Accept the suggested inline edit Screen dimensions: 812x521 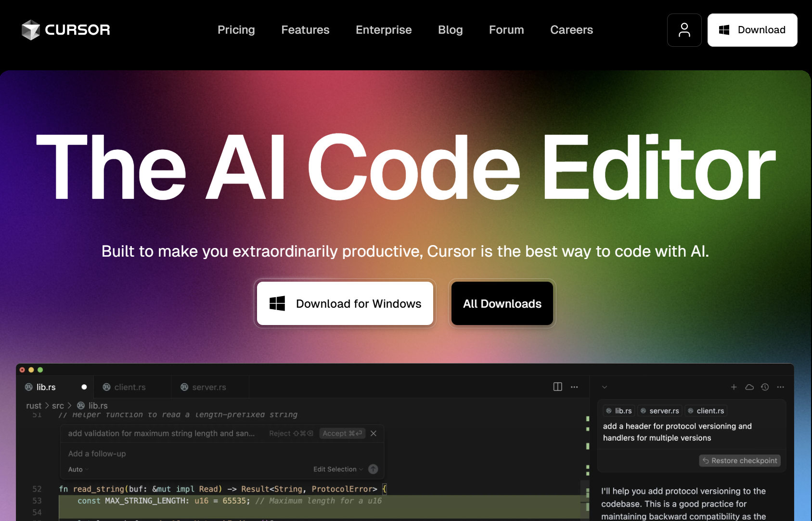[x=342, y=433]
